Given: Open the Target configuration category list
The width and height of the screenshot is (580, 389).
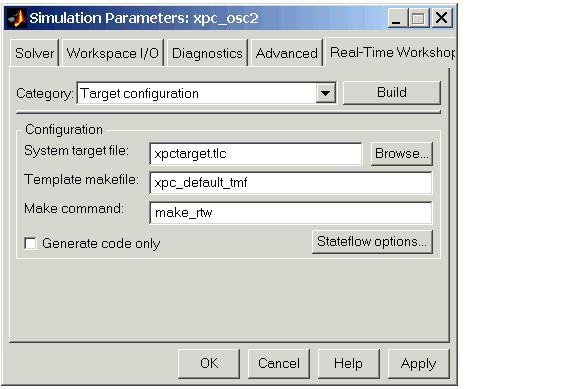Looking at the screenshot, I should pos(207,93).
